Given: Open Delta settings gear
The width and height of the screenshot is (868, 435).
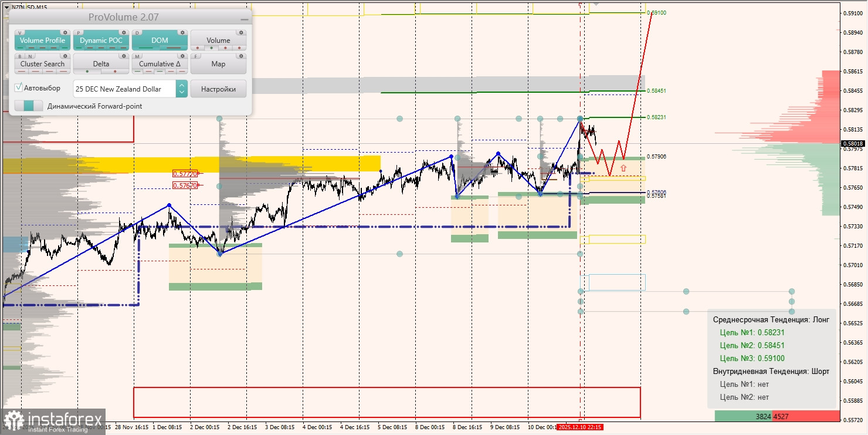Looking at the screenshot, I should coord(124,56).
